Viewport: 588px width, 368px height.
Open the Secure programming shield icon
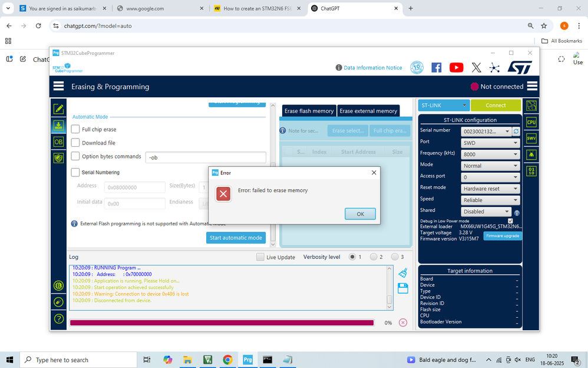click(58, 158)
